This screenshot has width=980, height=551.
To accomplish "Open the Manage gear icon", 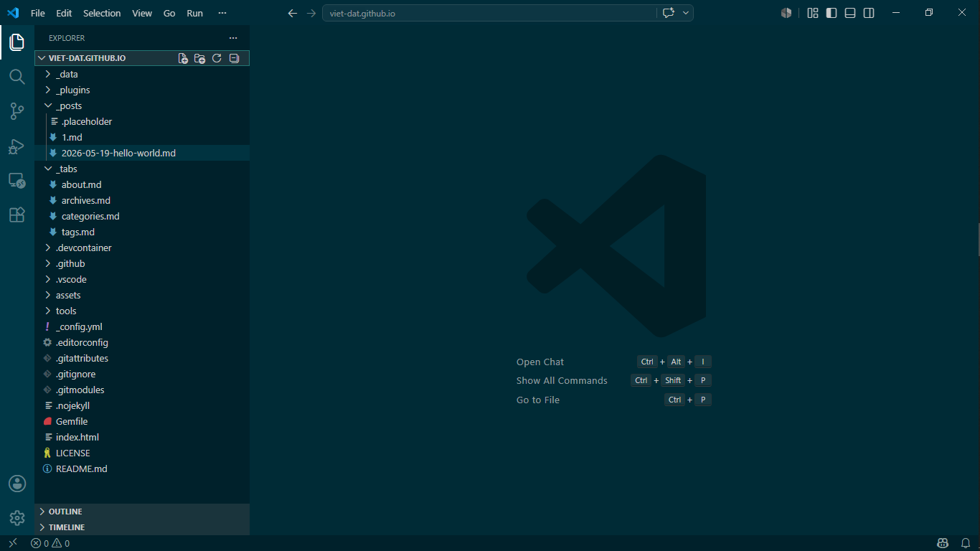I will (17, 518).
